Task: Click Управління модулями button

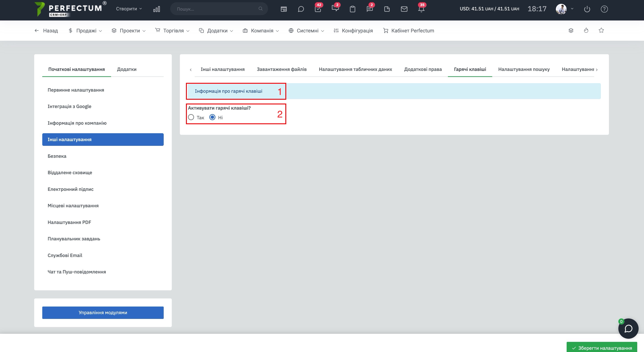Action: tap(103, 312)
